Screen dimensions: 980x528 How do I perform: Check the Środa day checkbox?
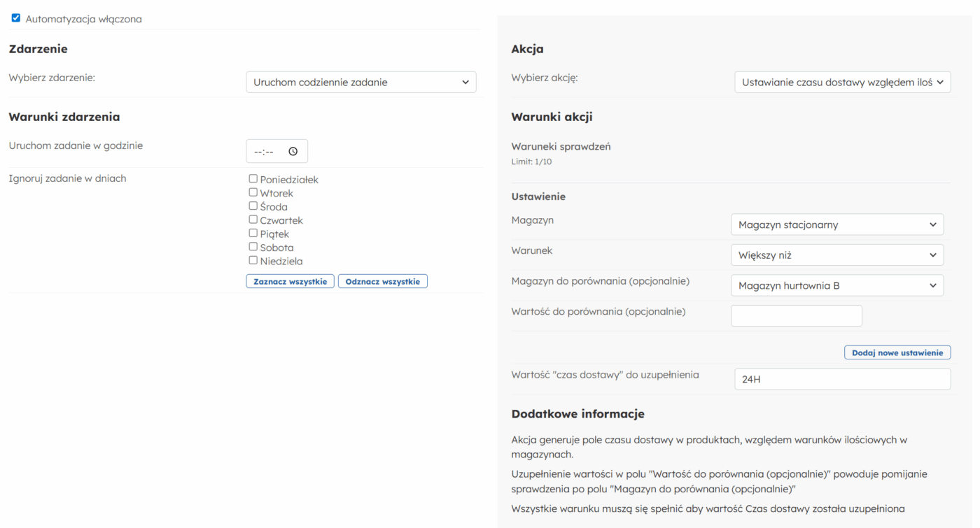[x=253, y=206]
